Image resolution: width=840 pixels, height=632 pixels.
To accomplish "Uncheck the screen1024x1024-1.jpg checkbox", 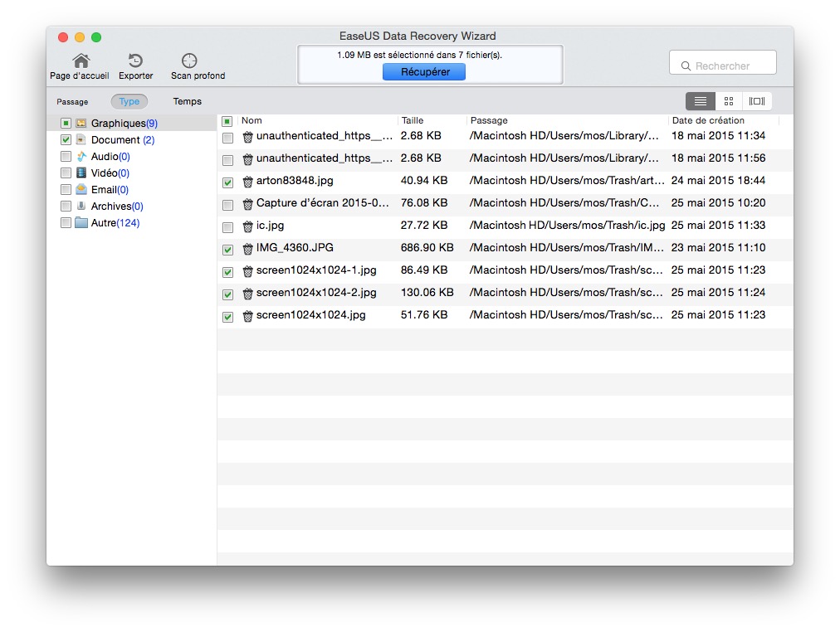I will (x=227, y=272).
